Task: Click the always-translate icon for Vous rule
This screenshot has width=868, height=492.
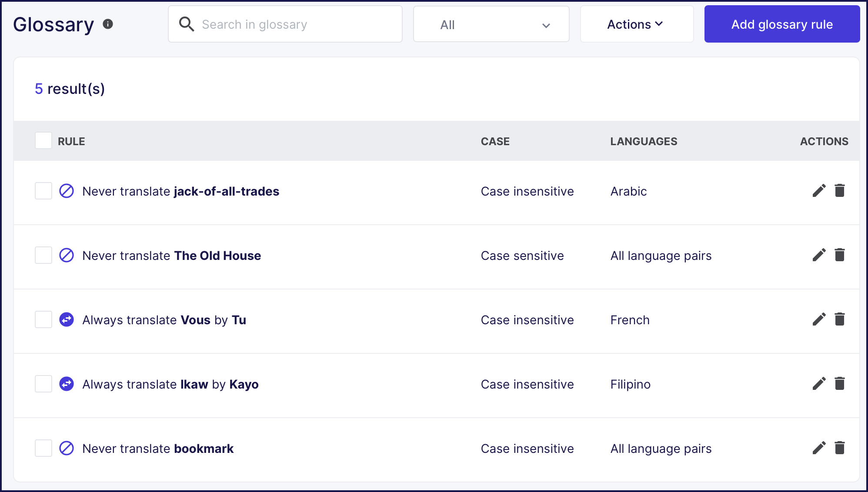Action: point(67,319)
